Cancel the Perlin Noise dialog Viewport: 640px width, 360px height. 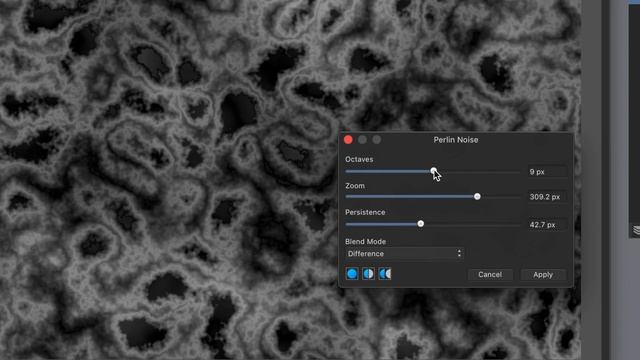coord(490,275)
